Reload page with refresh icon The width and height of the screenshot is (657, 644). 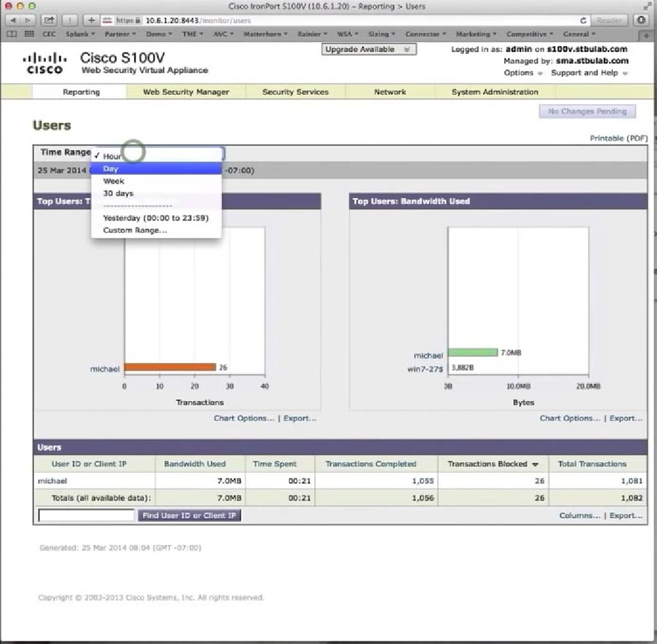click(583, 20)
